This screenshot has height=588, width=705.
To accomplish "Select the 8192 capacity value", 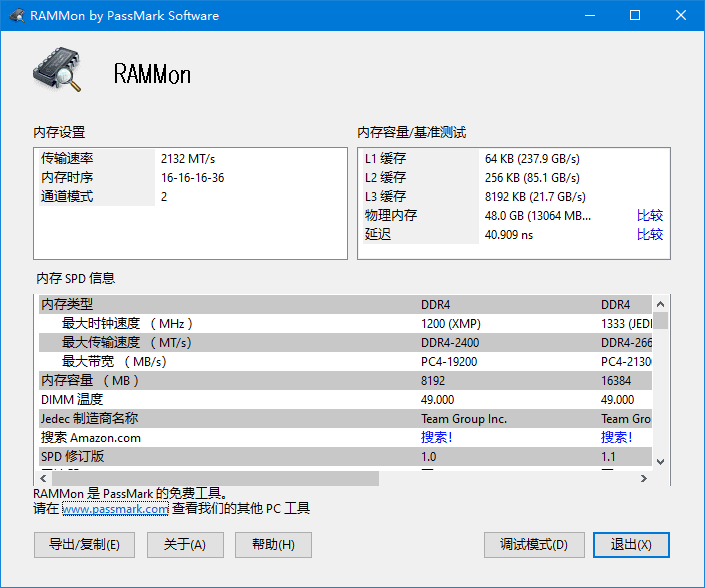I will coord(433,380).
